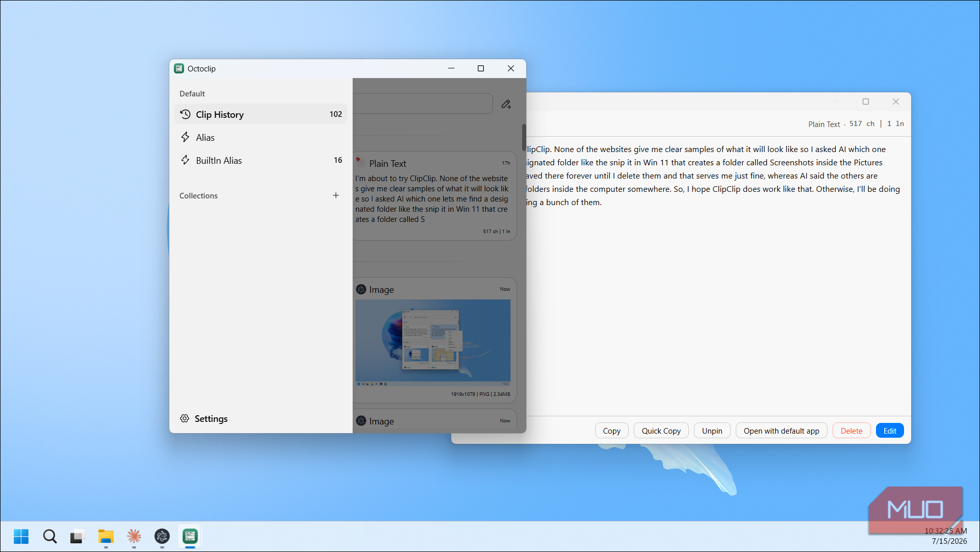
Task: Click the clip text body in preview window
Action: pos(714,175)
